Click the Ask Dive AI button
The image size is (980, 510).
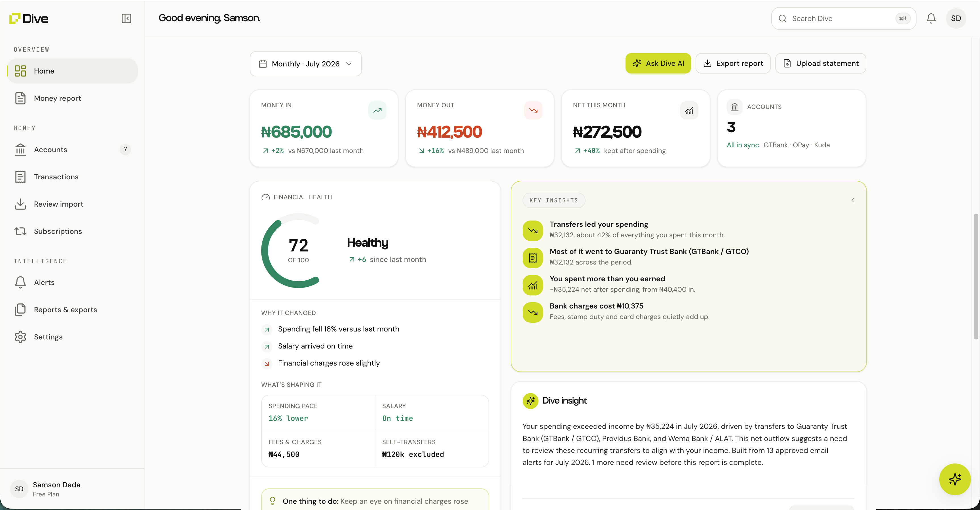coord(658,63)
